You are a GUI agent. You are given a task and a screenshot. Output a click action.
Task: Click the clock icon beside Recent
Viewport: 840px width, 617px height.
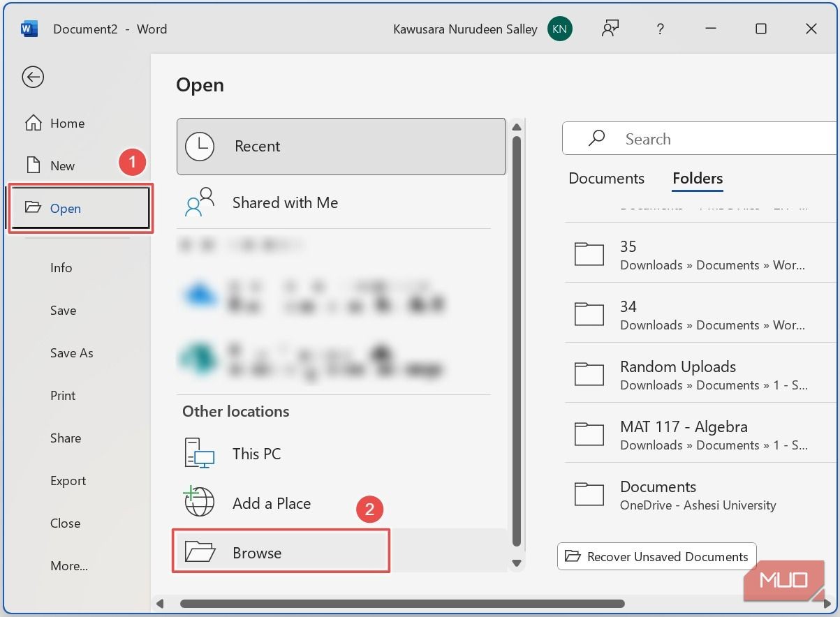point(200,146)
